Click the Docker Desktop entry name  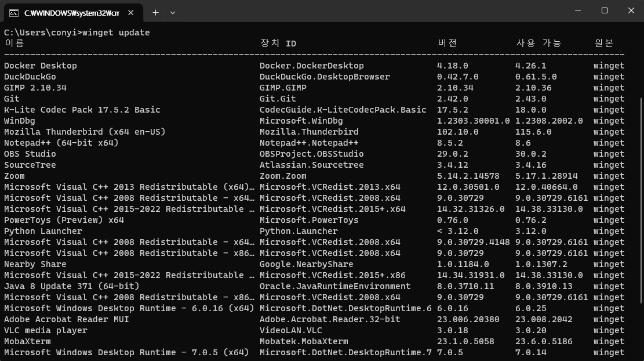pos(40,66)
